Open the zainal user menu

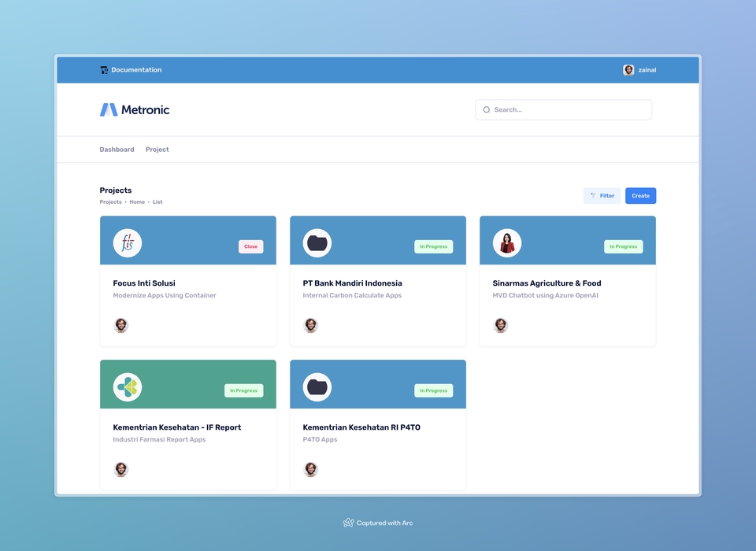point(647,70)
